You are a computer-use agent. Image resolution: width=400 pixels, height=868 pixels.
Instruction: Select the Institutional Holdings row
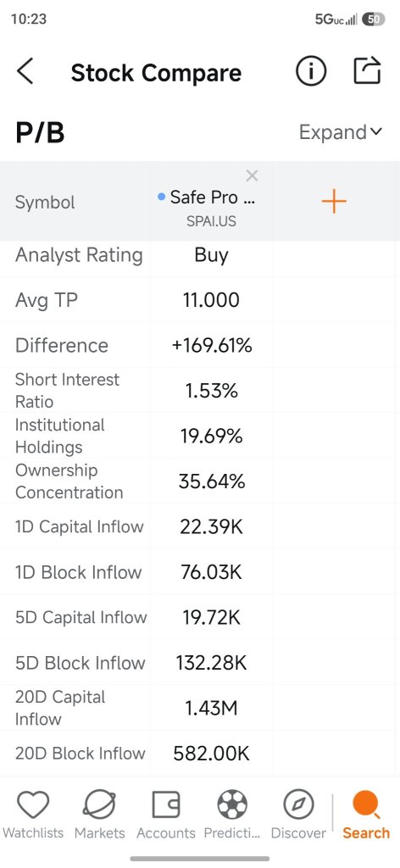[x=200, y=436]
